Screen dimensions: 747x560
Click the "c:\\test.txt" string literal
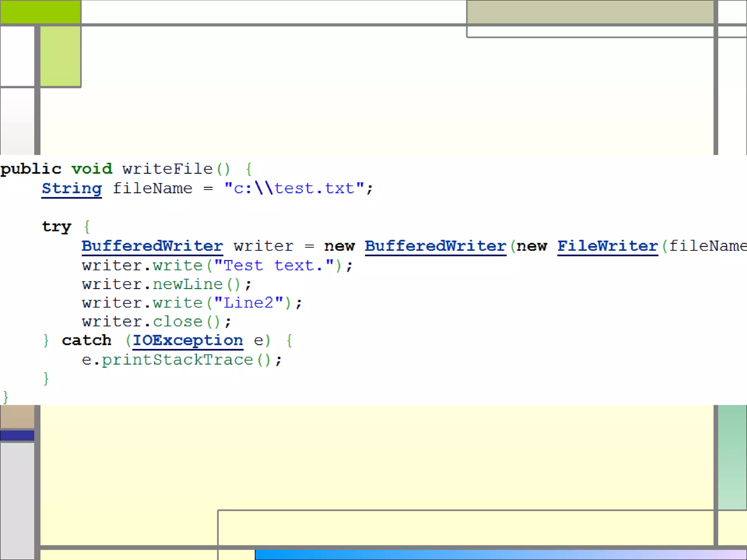[x=294, y=189]
